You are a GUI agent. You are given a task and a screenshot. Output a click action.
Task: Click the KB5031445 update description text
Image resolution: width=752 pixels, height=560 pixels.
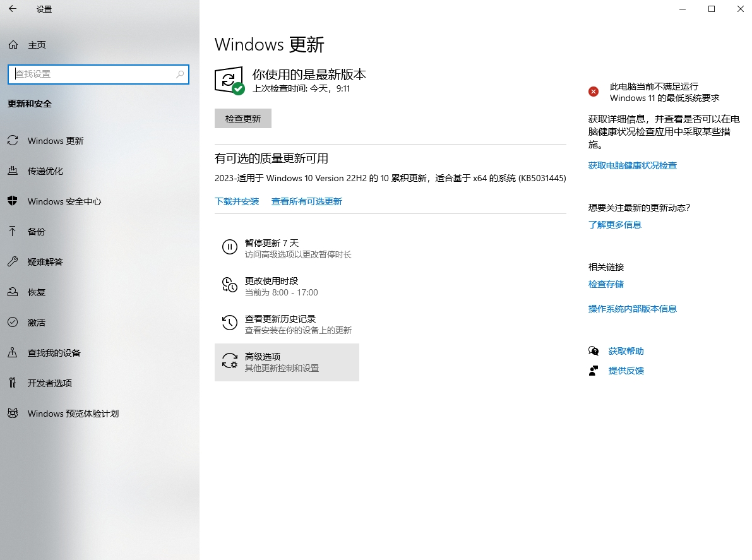coord(390,178)
